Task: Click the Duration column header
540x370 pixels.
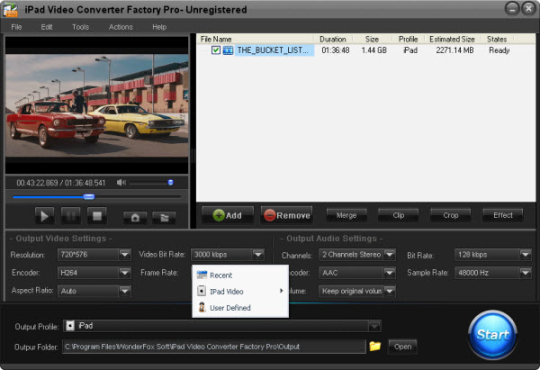Action: pos(333,39)
